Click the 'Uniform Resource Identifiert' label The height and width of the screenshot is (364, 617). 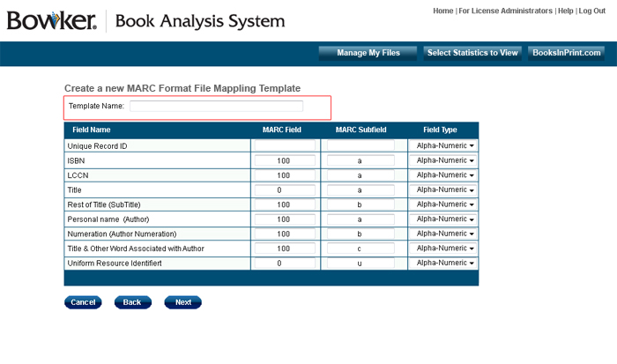[x=115, y=264]
